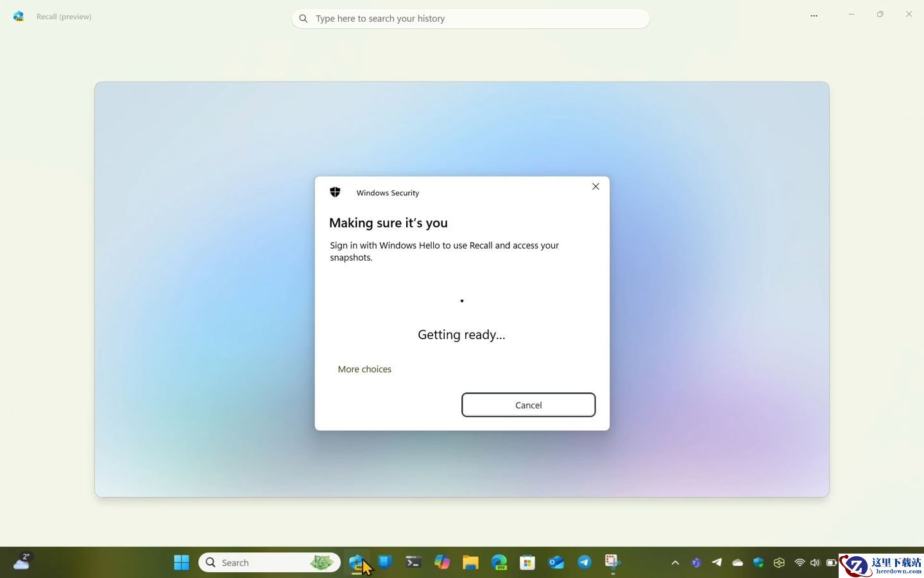Click the battery icon in the tray

coord(832,563)
